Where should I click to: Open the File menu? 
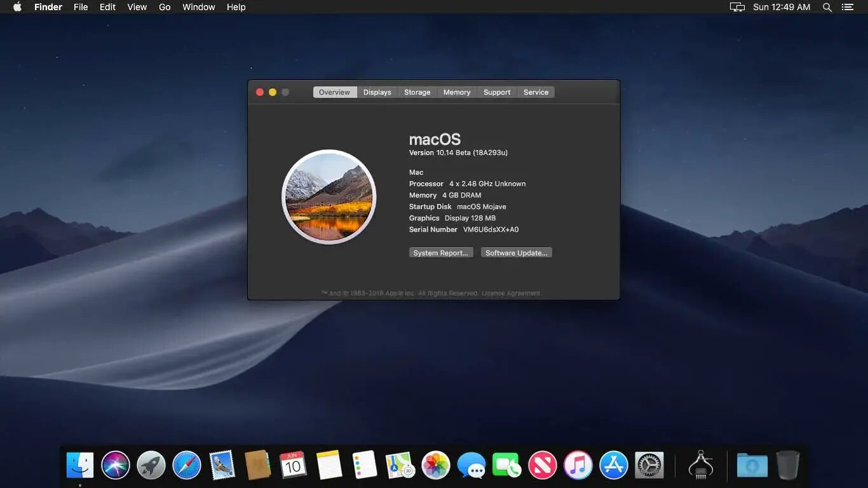pos(81,7)
